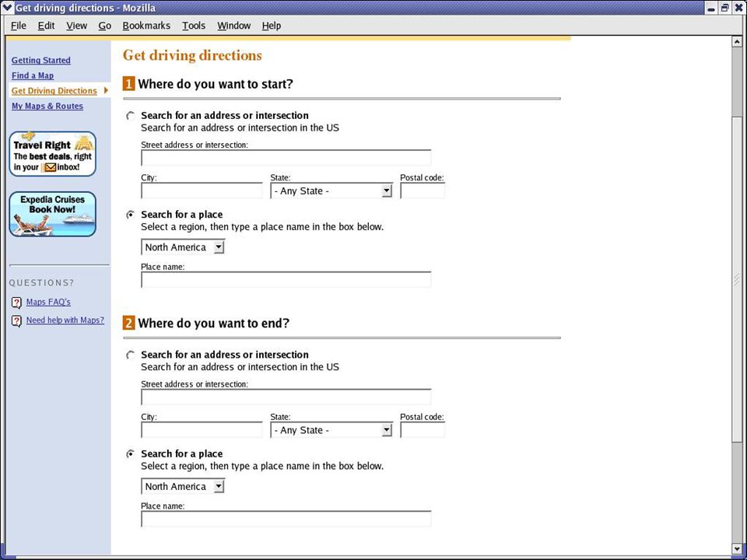
Task: Open the Go menu
Action: click(x=105, y=26)
